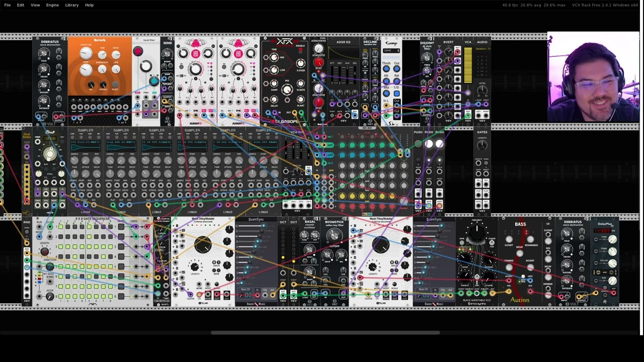644x362 pixels.
Task: Adjust the AUDIO LEVEL knob
Action: point(482,90)
